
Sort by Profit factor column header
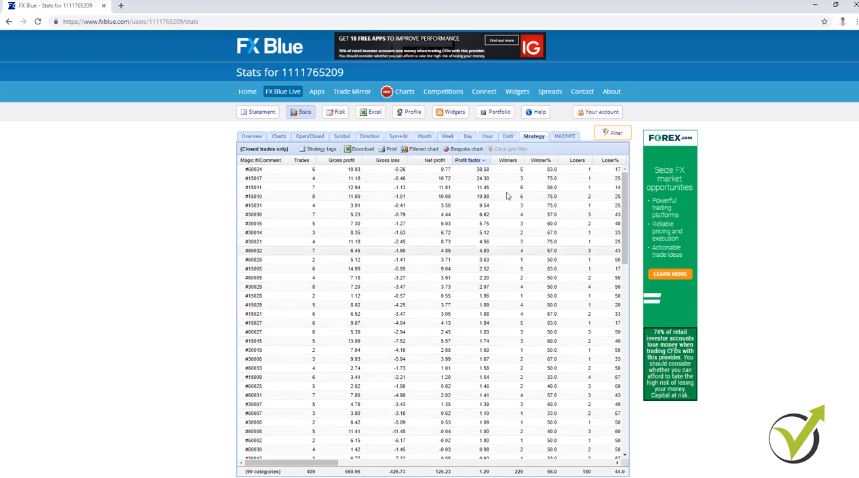[x=470, y=160]
